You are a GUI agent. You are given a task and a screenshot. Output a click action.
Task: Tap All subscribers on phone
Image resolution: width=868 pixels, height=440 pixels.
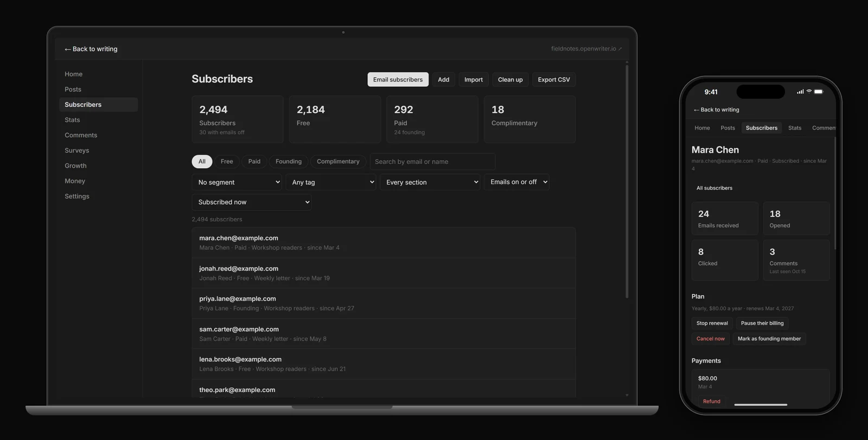coord(714,188)
